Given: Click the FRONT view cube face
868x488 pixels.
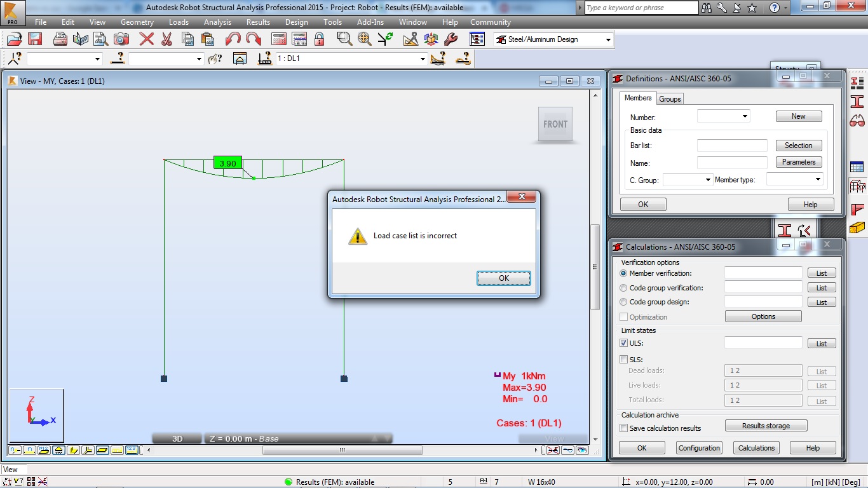Looking at the screenshot, I should (555, 124).
